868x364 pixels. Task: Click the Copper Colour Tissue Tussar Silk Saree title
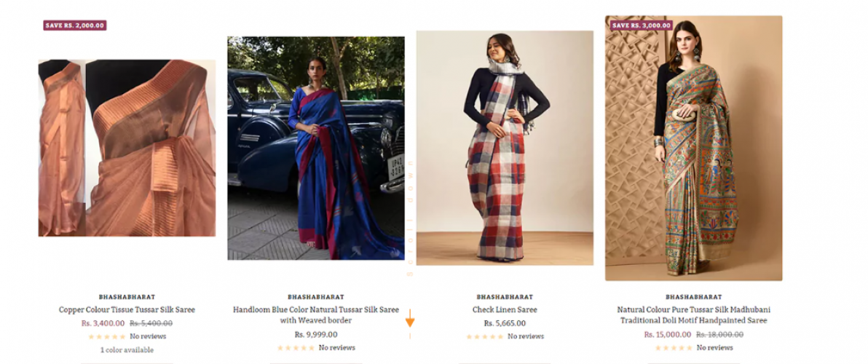click(x=127, y=310)
